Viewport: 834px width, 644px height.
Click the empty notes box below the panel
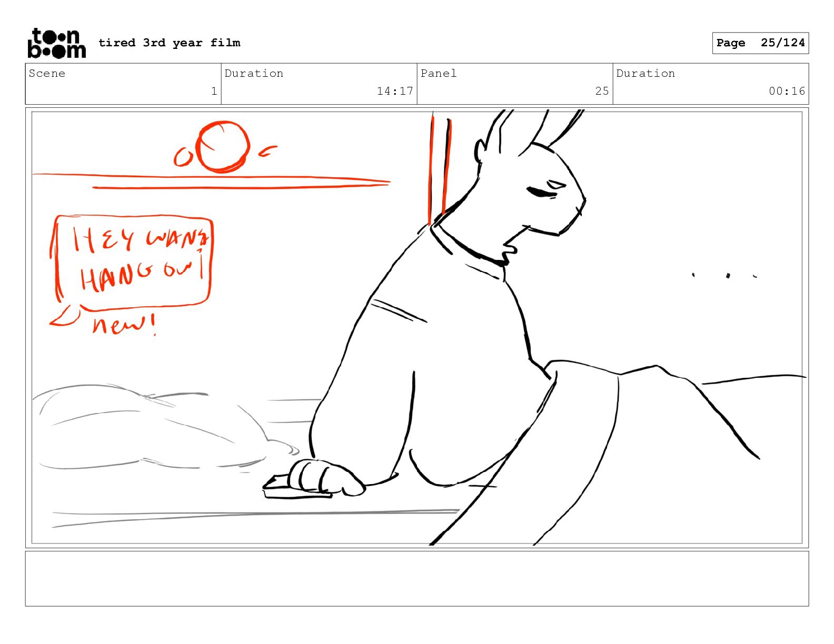pos(417,578)
